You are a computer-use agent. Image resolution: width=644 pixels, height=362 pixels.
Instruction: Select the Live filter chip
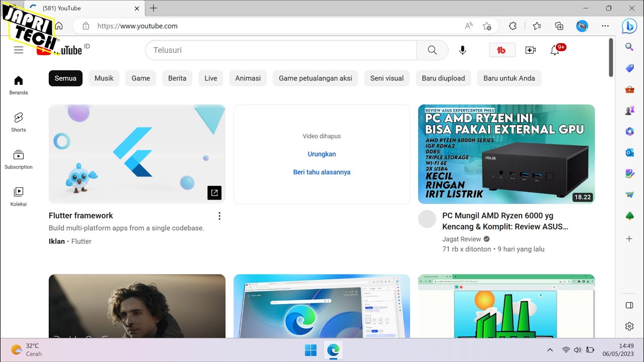(211, 78)
